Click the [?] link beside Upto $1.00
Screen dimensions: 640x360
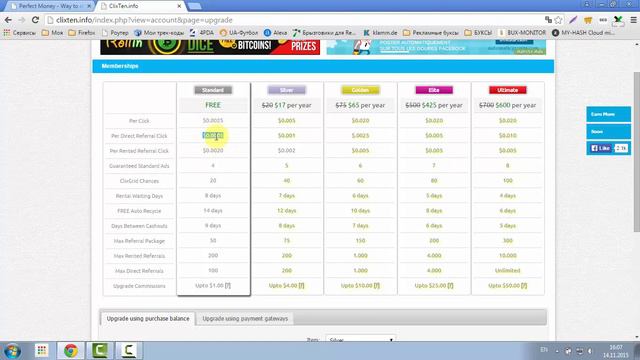(228, 286)
